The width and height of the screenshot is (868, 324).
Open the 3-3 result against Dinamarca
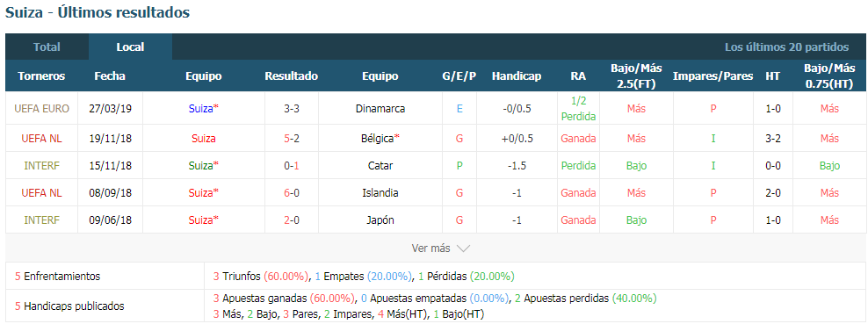click(x=292, y=109)
